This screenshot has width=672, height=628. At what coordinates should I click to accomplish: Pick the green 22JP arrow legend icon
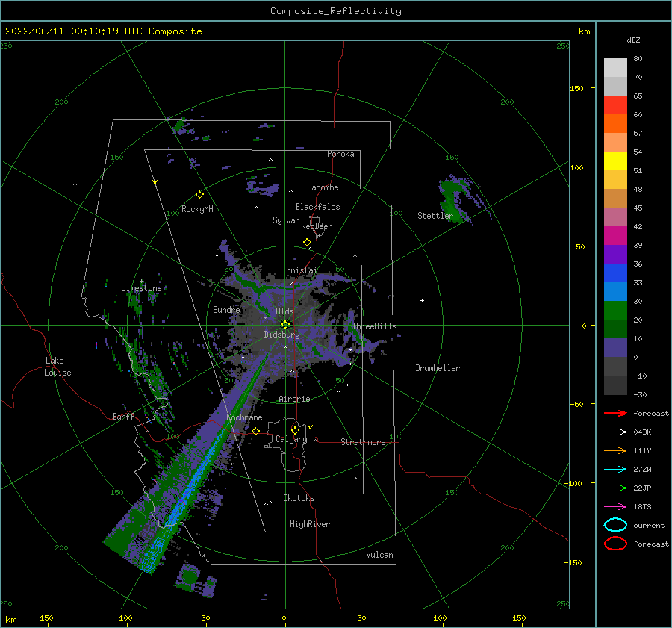point(615,488)
